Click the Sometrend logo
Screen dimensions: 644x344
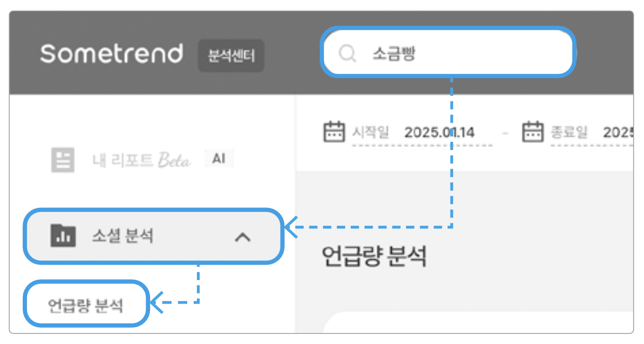111,54
